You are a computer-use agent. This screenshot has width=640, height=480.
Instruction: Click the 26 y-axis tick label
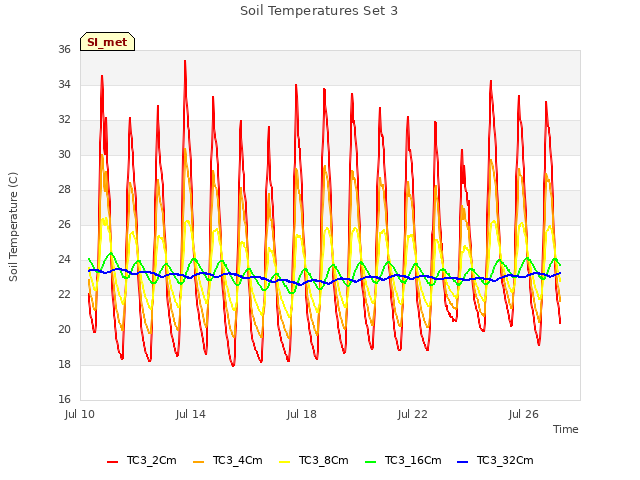pos(64,224)
